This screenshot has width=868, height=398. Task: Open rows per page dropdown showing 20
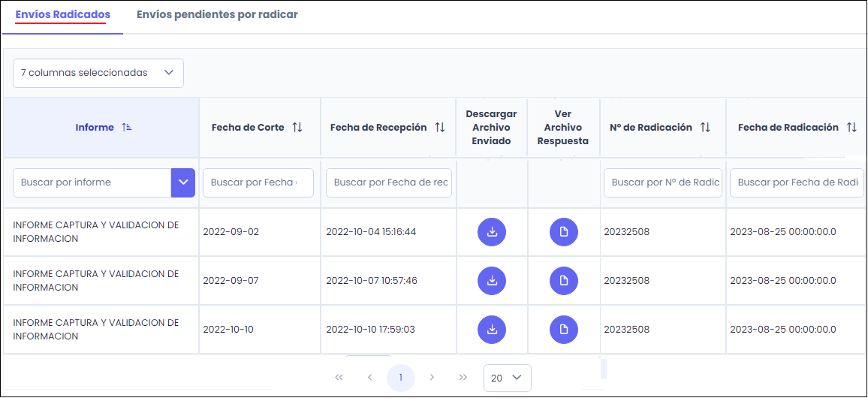point(507,378)
